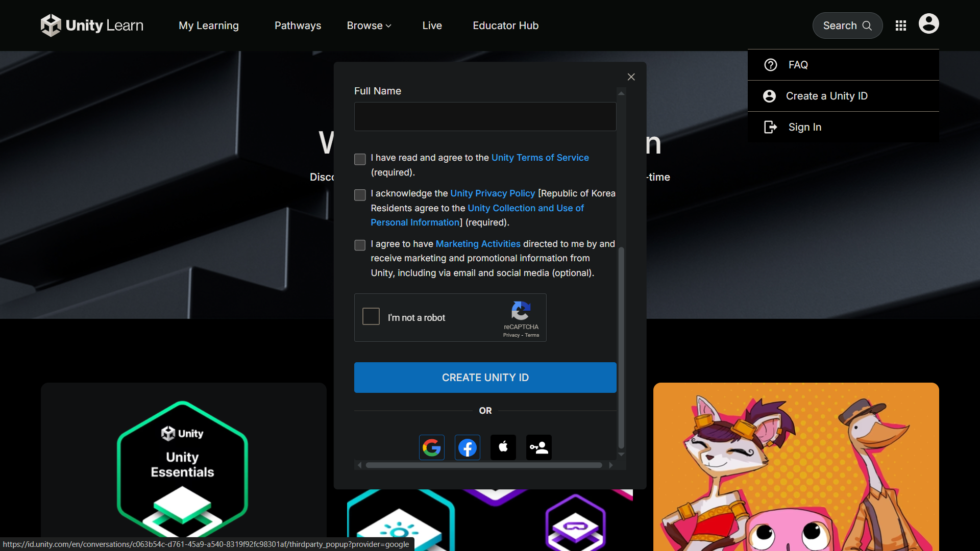The width and height of the screenshot is (980, 551).
Task: Sign up with the Facebook icon
Action: (x=468, y=447)
